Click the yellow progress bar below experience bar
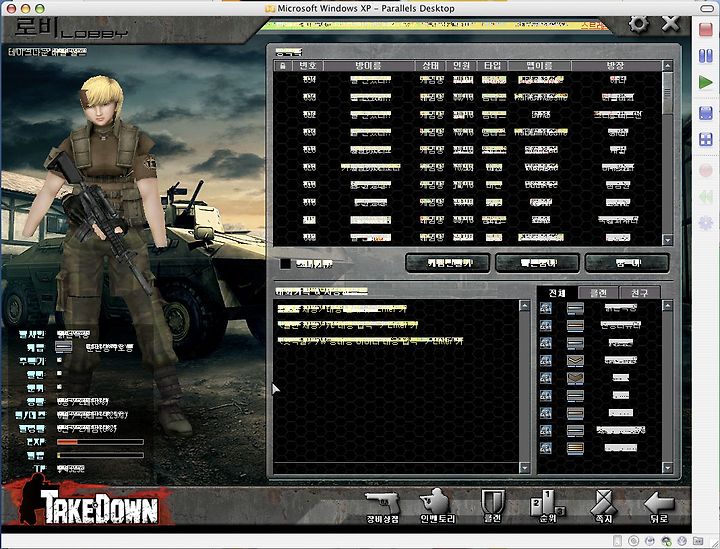This screenshot has height=549, width=720. (x=100, y=455)
